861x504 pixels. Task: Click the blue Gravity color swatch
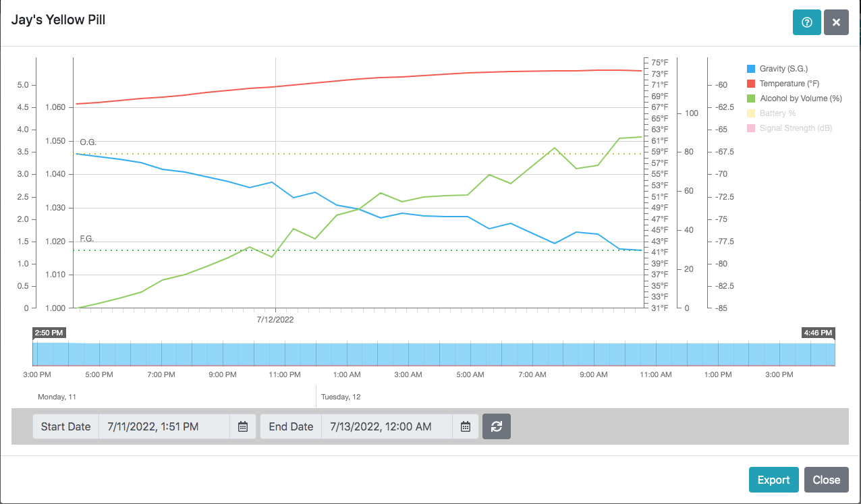751,69
